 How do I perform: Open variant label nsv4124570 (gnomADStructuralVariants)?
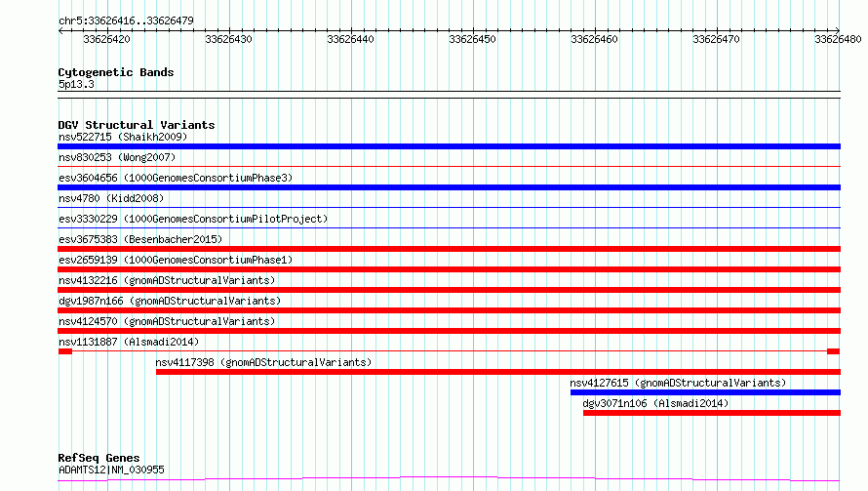pyautogui.click(x=167, y=321)
